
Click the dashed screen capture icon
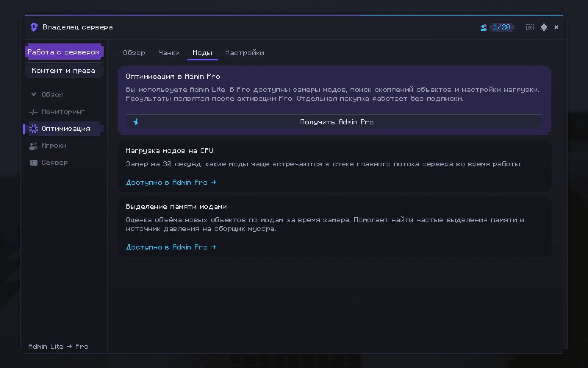[x=530, y=27]
